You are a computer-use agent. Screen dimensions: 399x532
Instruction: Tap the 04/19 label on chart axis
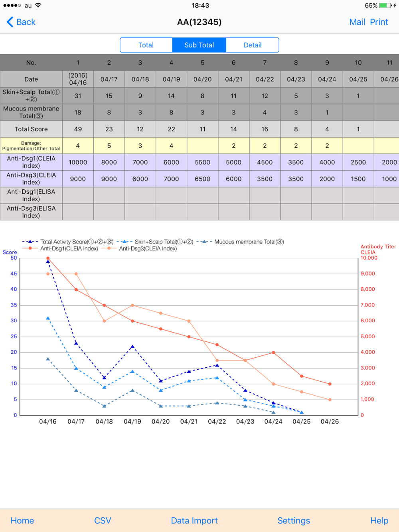(132, 422)
